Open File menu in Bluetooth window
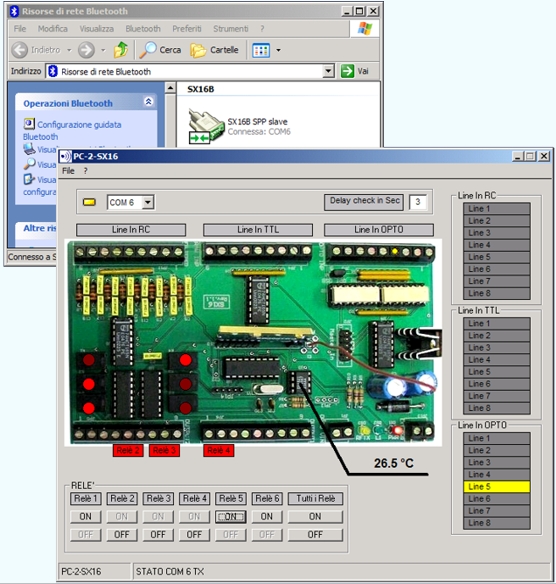 20,29
